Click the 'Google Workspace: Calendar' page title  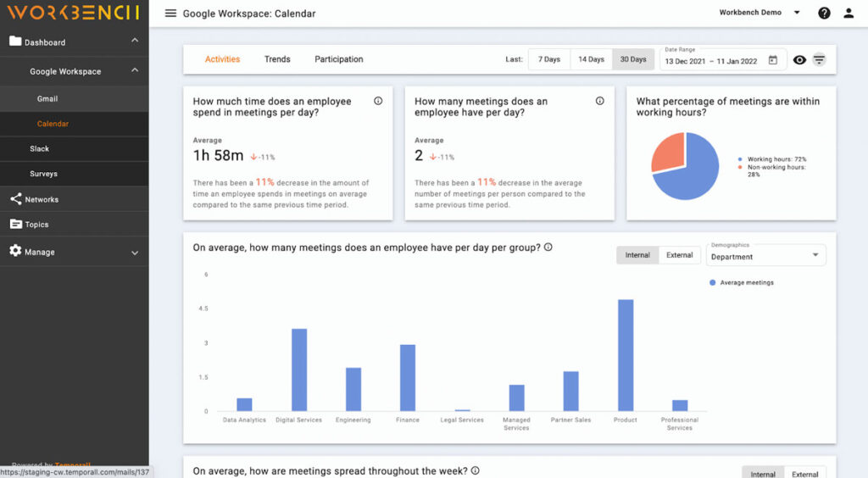coord(249,14)
